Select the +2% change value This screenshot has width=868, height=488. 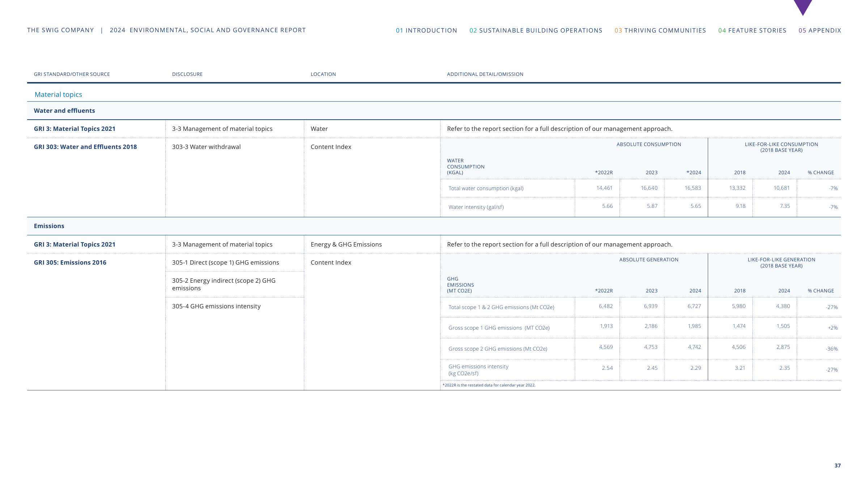click(833, 328)
